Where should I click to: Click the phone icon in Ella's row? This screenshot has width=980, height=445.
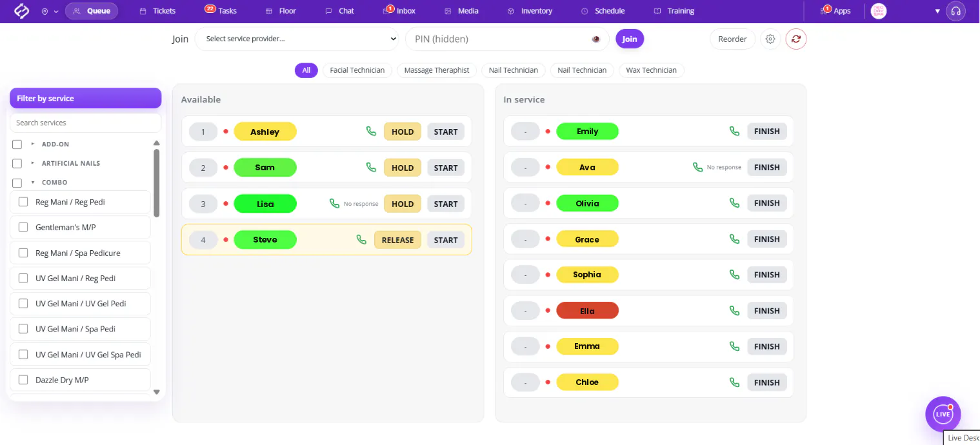click(734, 311)
